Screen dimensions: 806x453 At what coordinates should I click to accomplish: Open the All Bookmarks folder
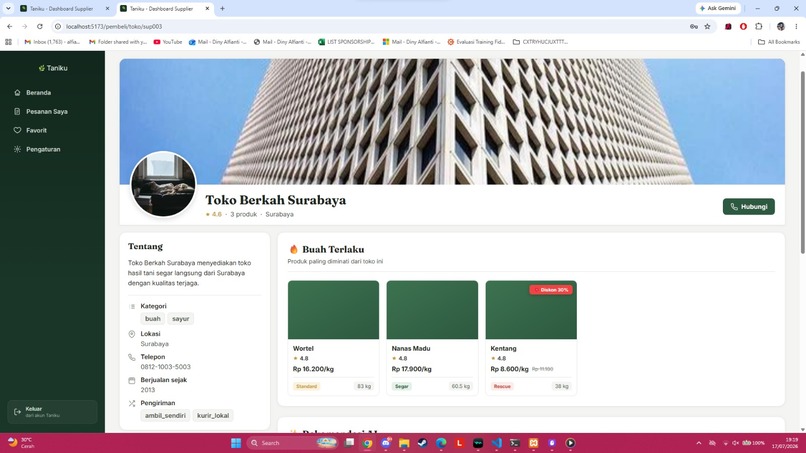coord(779,42)
